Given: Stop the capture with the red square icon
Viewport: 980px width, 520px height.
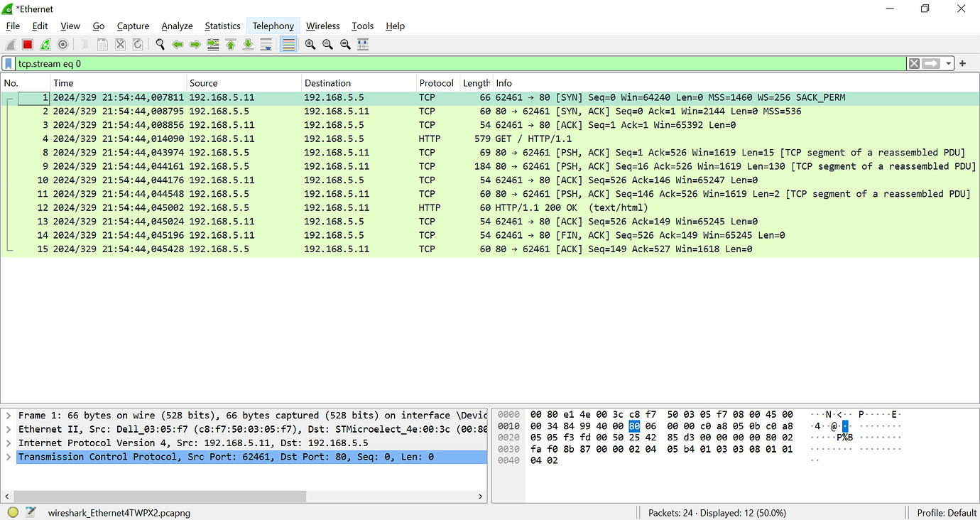Looking at the screenshot, I should (x=28, y=44).
